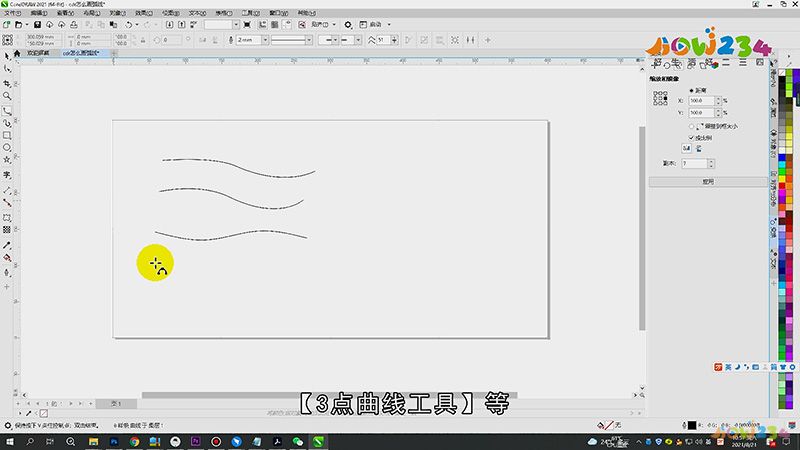Open the line style dropdown

(309, 40)
